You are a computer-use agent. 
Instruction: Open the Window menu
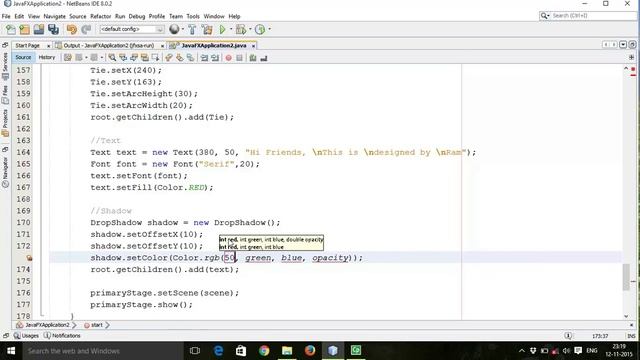click(214, 16)
